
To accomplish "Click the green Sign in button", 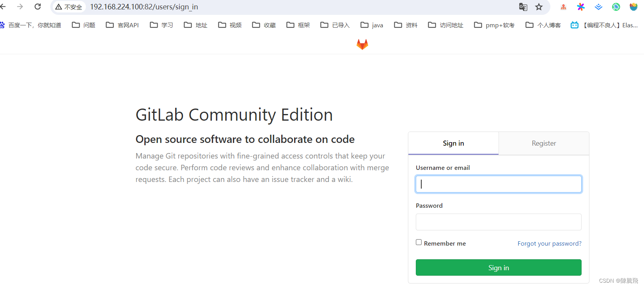I will pyautogui.click(x=499, y=267).
